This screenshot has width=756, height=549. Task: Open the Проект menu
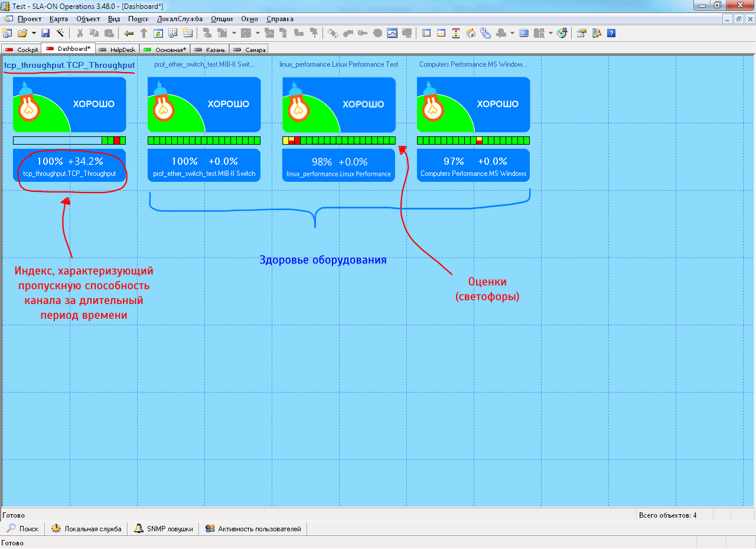click(29, 19)
